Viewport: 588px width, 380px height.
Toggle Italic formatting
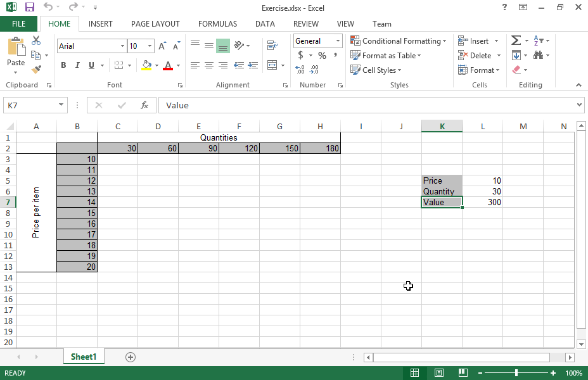[x=77, y=65]
